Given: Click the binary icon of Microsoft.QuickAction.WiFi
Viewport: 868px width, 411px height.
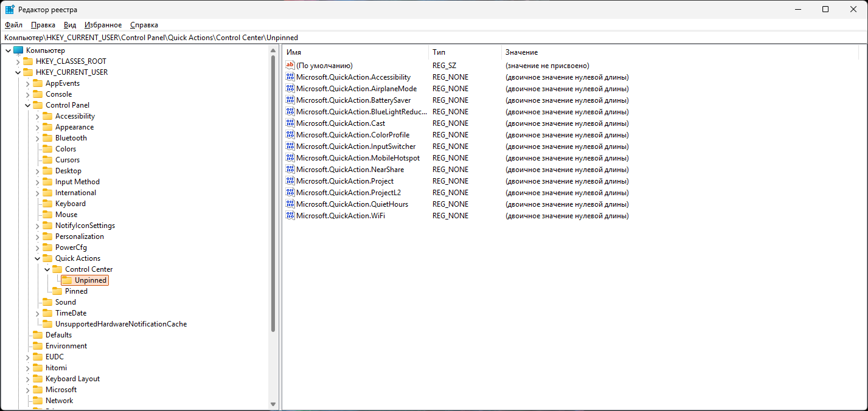Looking at the screenshot, I should (x=290, y=216).
